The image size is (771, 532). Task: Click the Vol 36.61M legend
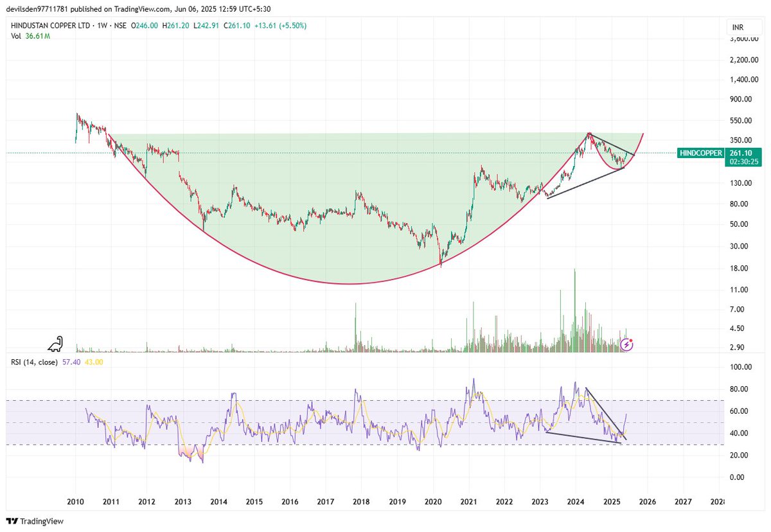tap(30, 36)
